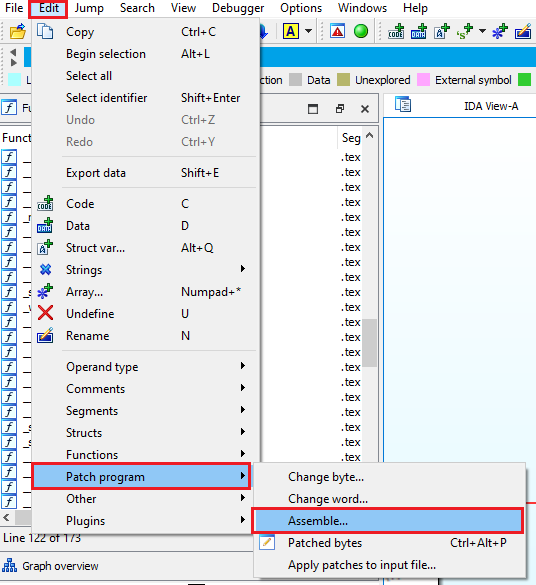Viewport: 536px width, 585px height.
Task: Open the Help menu
Action: coord(415,8)
